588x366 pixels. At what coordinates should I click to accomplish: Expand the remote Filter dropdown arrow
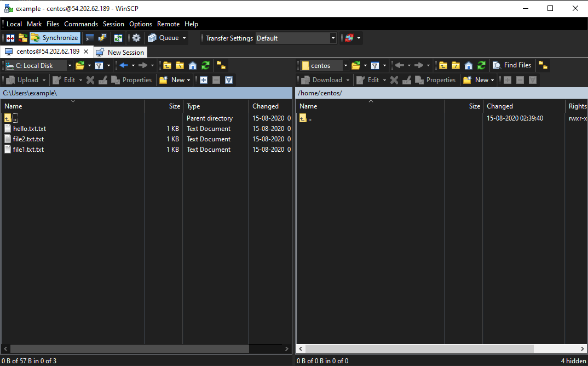pos(385,66)
